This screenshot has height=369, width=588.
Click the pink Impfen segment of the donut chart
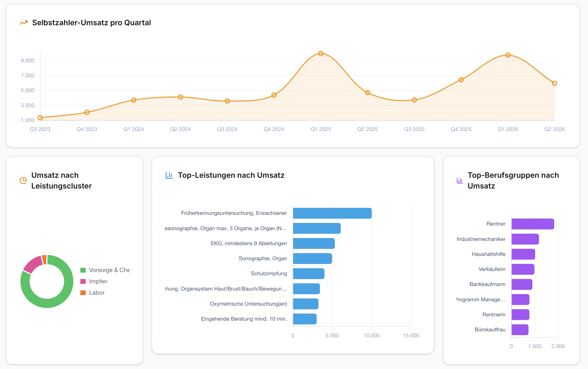[34, 264]
